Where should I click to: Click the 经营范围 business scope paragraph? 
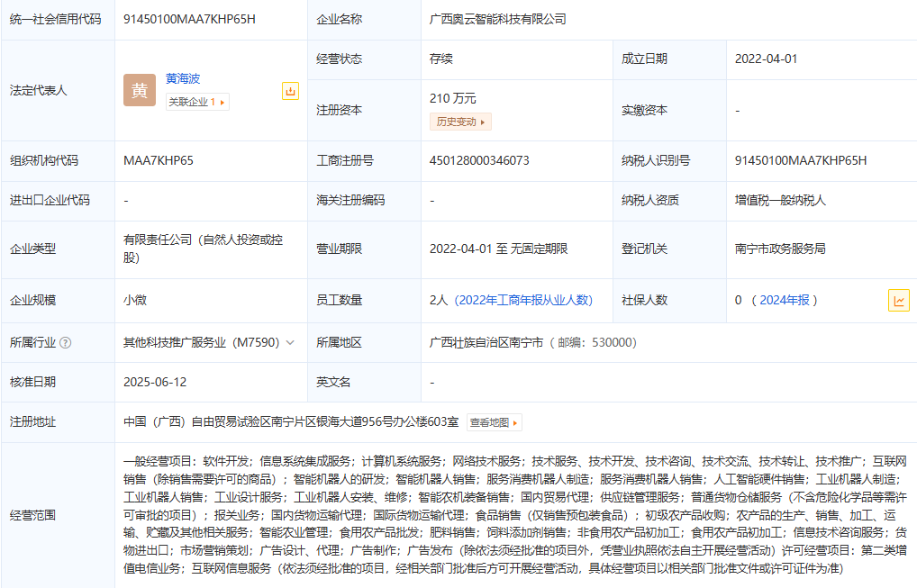[x=514, y=515]
